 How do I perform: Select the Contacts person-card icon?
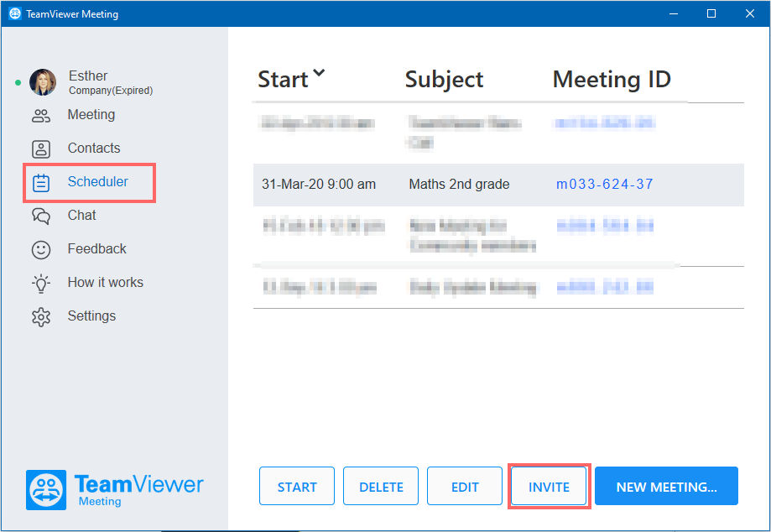pos(41,149)
